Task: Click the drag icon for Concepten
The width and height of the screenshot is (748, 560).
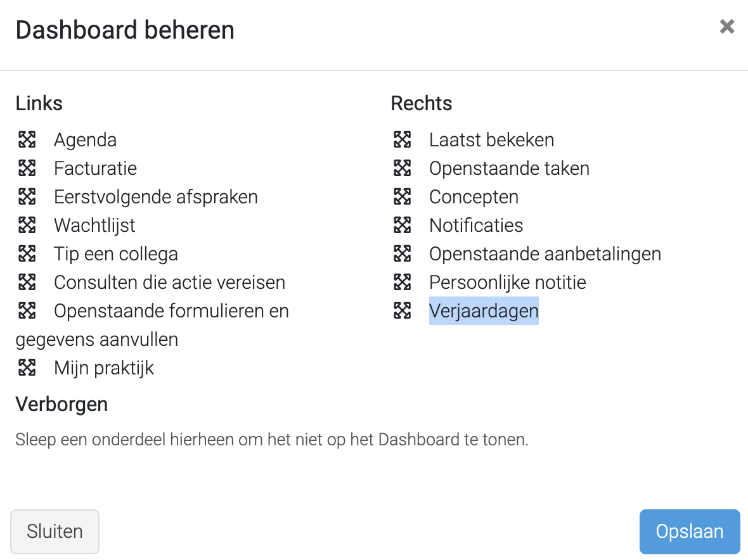Action: [402, 196]
